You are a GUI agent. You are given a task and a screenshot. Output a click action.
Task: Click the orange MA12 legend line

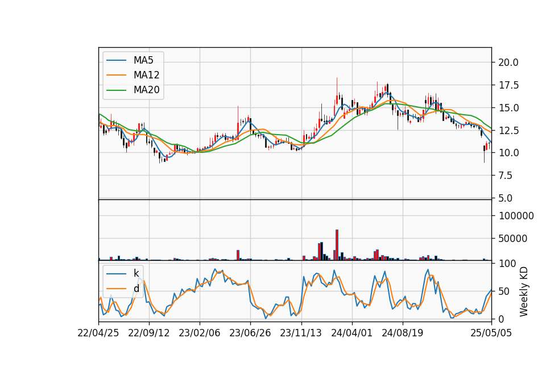pyautogui.click(x=116, y=75)
